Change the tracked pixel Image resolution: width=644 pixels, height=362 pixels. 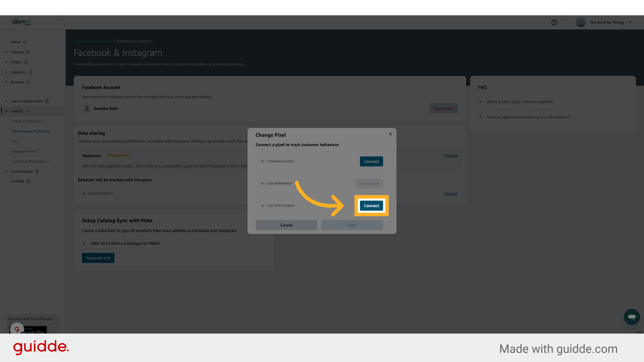coord(450,194)
